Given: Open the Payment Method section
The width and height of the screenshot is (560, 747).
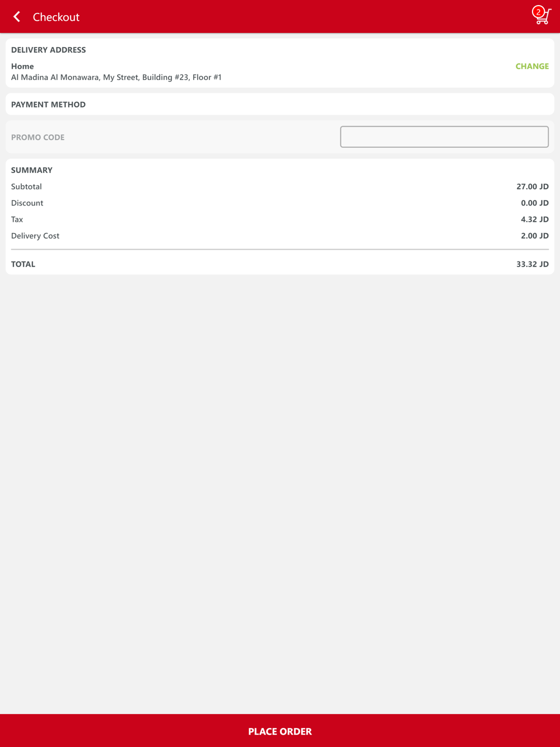Looking at the screenshot, I should pos(280,104).
